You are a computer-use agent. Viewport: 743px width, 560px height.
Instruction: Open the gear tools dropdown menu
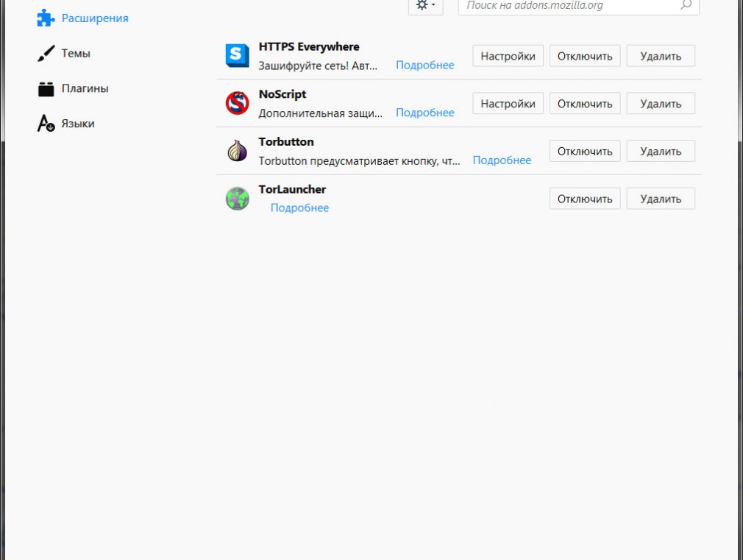(x=425, y=5)
